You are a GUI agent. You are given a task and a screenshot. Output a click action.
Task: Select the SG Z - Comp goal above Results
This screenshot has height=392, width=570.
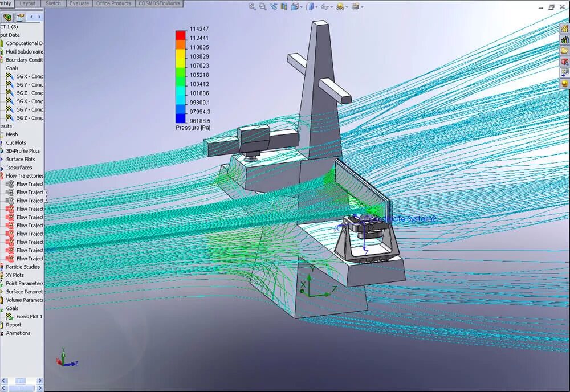pos(25,118)
